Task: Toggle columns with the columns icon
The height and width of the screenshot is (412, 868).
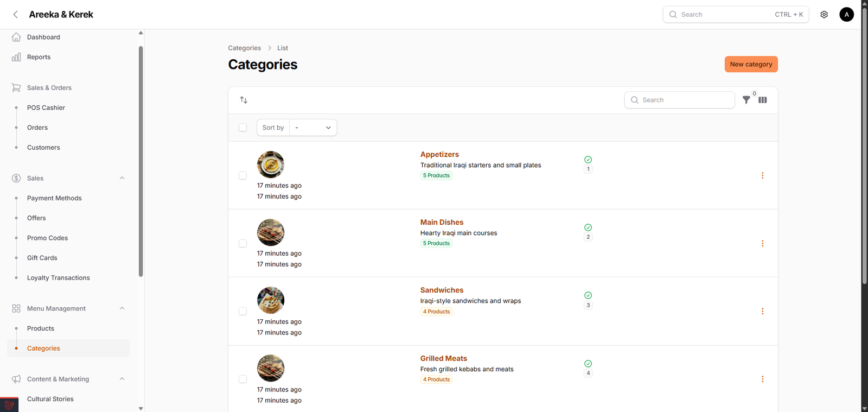Action: 763,100
